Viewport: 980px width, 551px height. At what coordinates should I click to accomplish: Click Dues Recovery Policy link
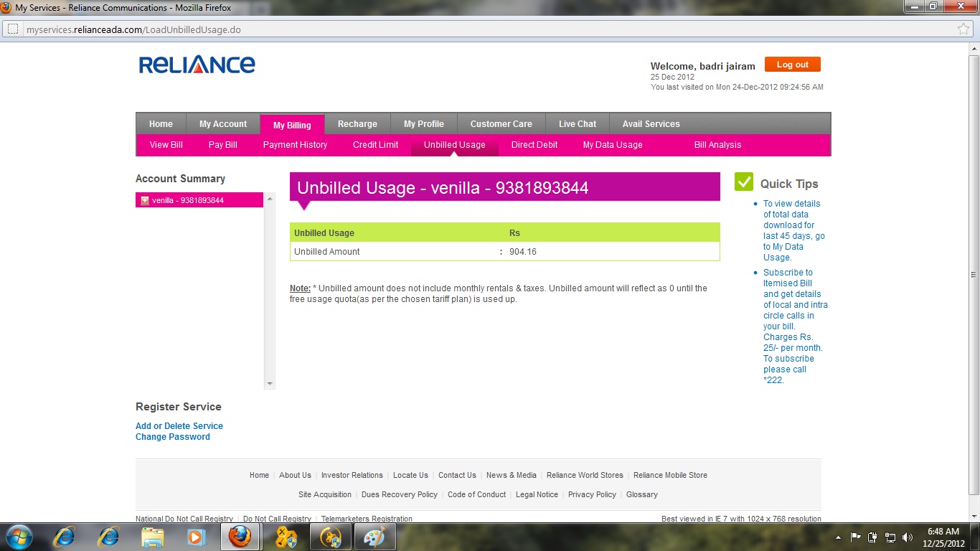click(x=400, y=494)
